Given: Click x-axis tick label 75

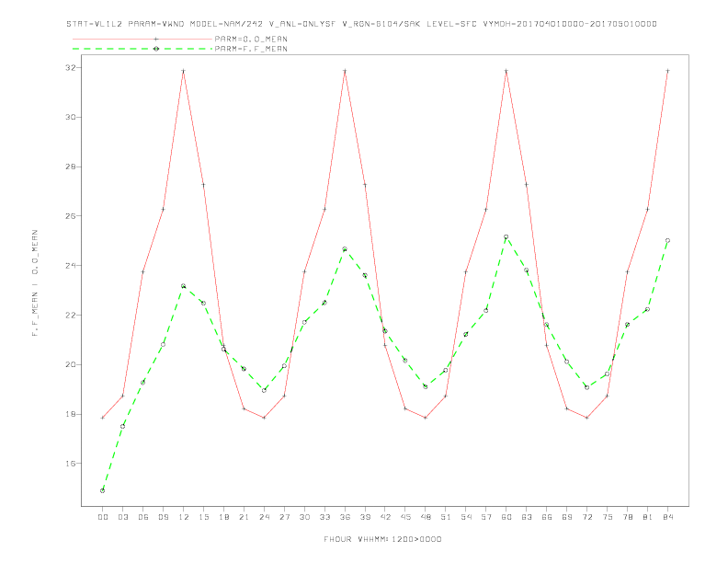Looking at the screenshot, I should tap(608, 517).
